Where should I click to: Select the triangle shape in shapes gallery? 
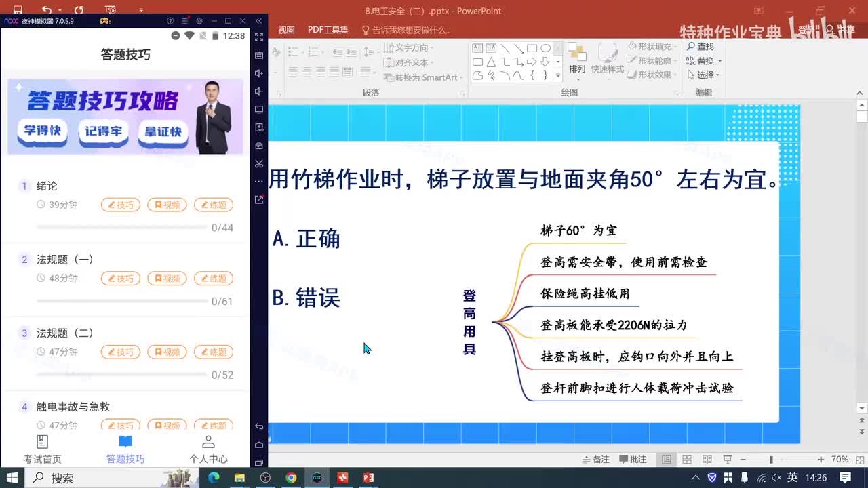pyautogui.click(x=491, y=62)
